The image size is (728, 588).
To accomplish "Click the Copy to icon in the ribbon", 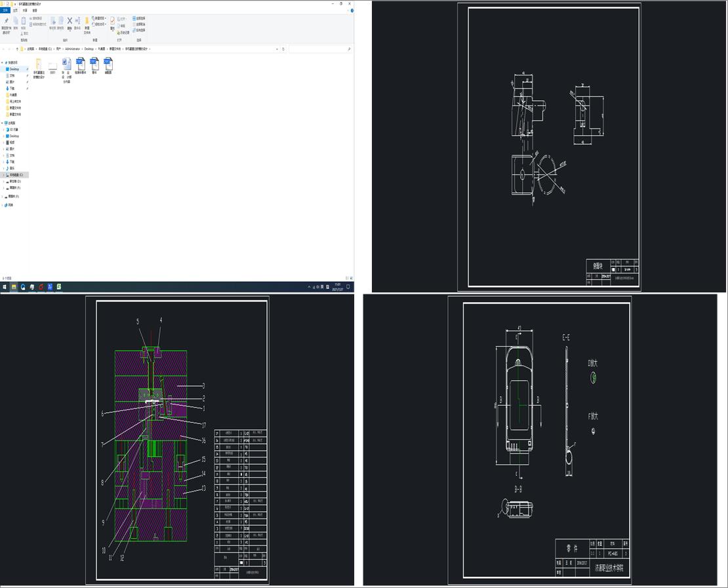I will [60, 21].
